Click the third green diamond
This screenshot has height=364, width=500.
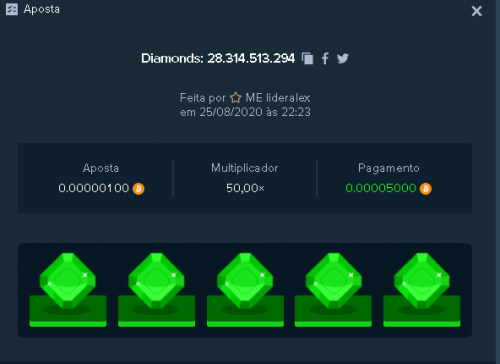click(245, 281)
